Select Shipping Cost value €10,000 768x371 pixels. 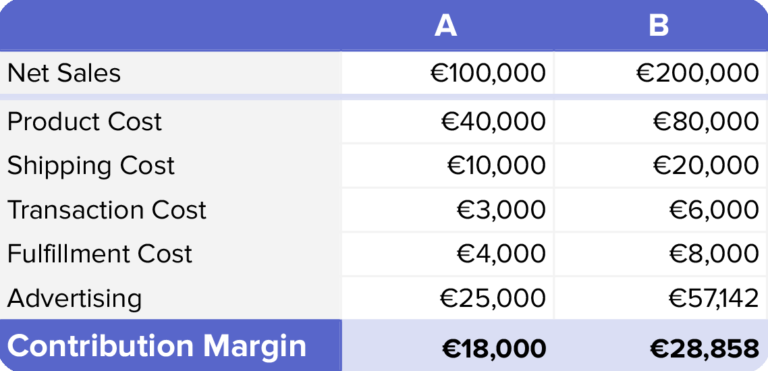coord(496,166)
